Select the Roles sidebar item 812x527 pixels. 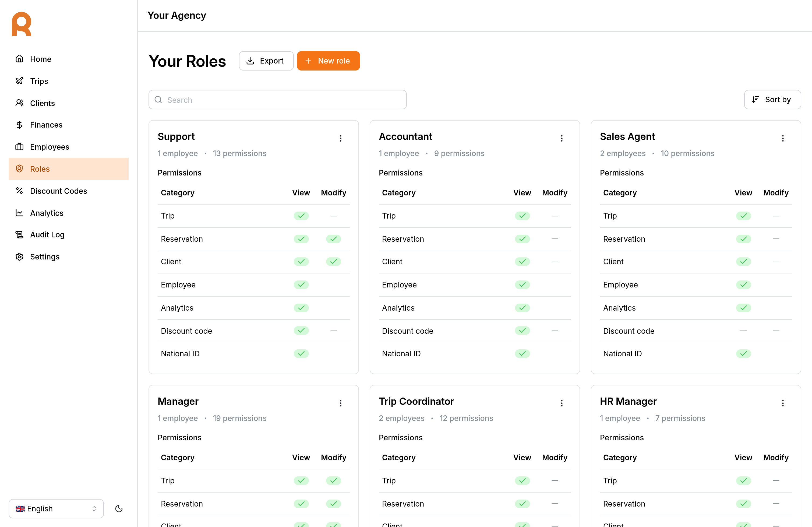pos(69,168)
